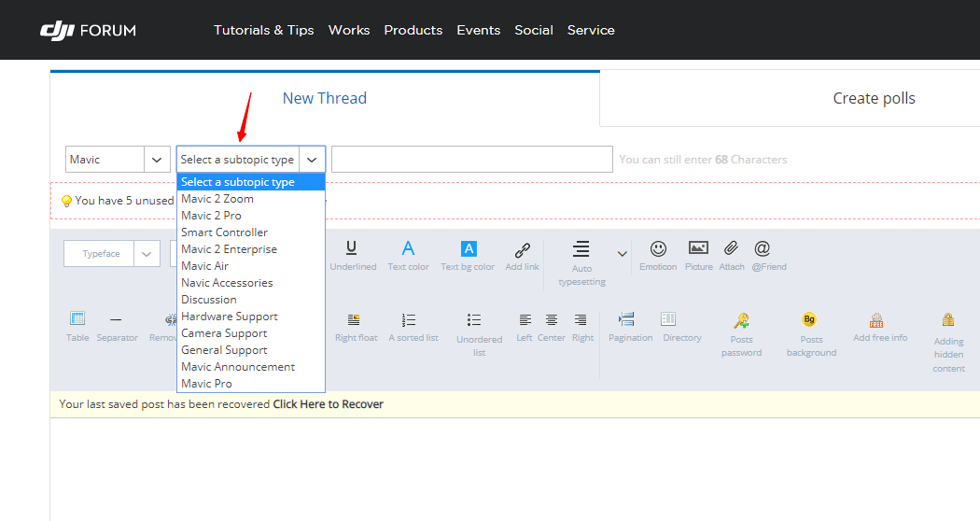Open Products nav link

point(413,30)
